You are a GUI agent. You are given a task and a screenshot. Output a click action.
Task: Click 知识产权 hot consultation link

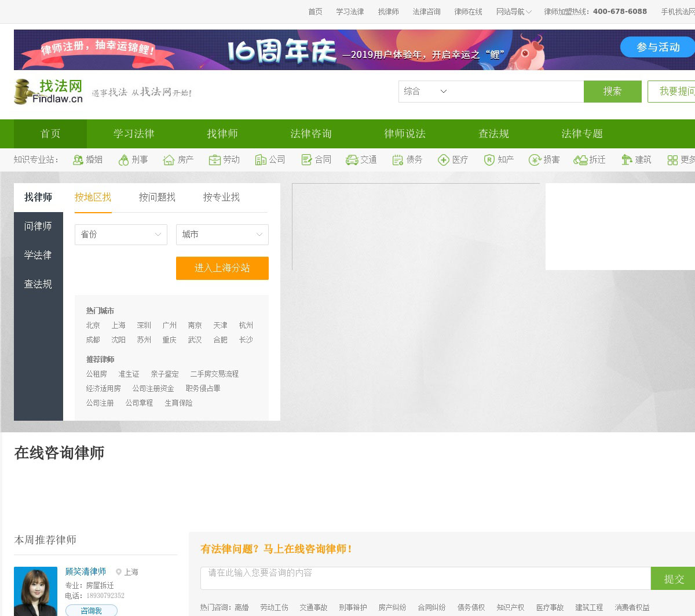511,608
